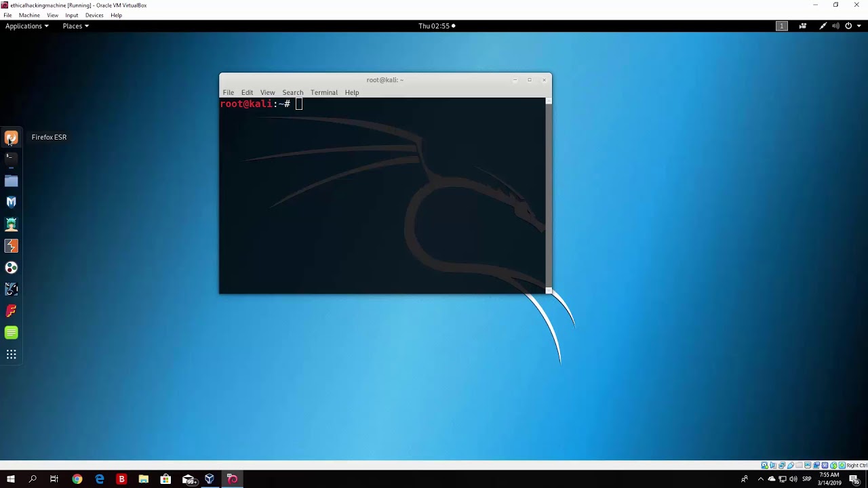The height and width of the screenshot is (488, 868).
Task: Open Windows search
Action: [33, 479]
